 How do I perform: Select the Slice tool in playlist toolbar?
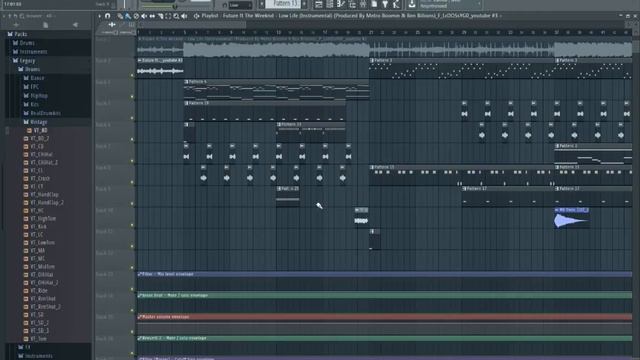(160, 16)
